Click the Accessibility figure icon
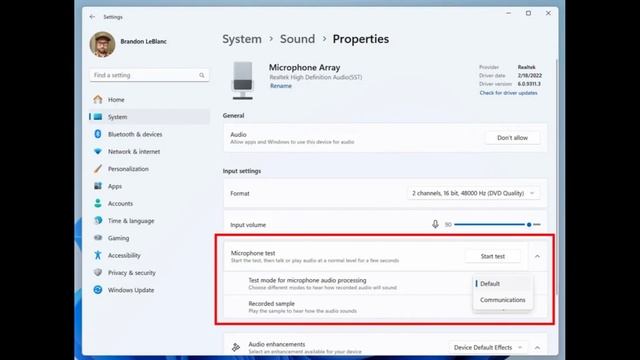Screen dimensions: 640x360 pyautogui.click(x=98, y=255)
